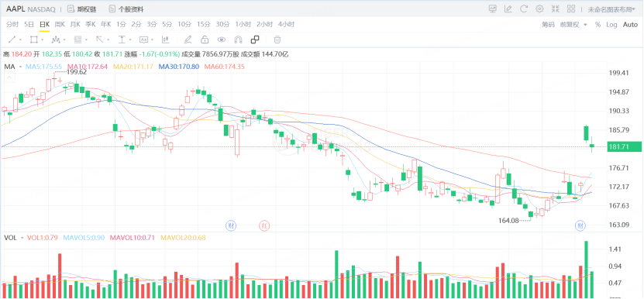Switch price axis to % scale

click(x=598, y=25)
